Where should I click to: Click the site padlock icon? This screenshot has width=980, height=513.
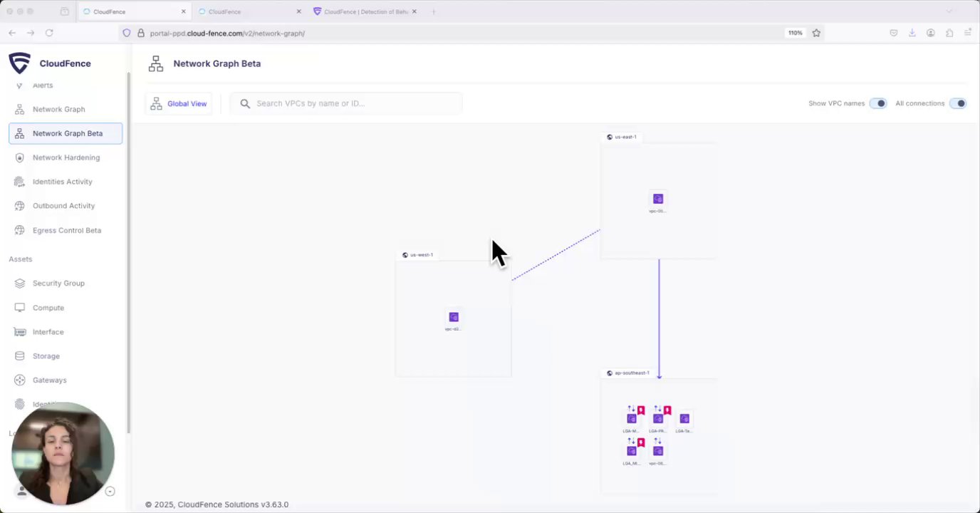141,33
